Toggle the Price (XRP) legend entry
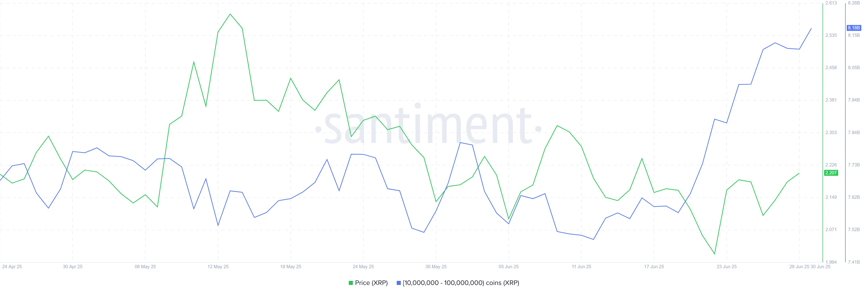Viewport: 868px width, 294px height. tap(368, 283)
